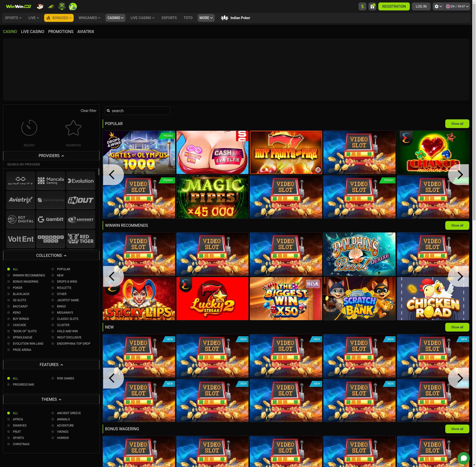Click the chicken mascot icon in header

tap(40, 6)
